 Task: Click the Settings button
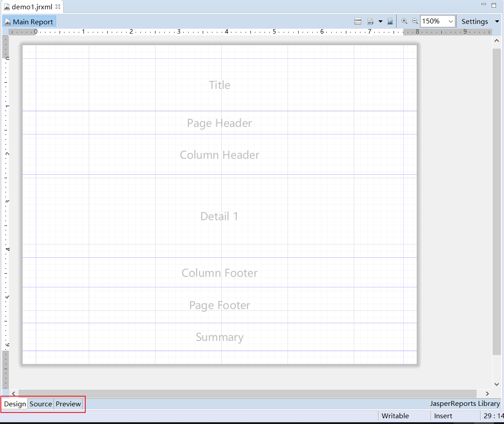(474, 21)
